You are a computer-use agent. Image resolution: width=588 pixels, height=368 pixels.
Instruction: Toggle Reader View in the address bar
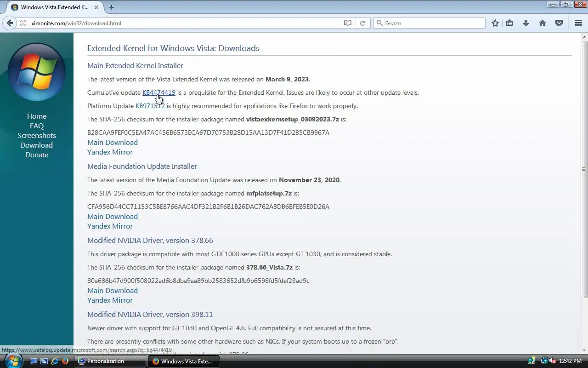tap(348, 23)
